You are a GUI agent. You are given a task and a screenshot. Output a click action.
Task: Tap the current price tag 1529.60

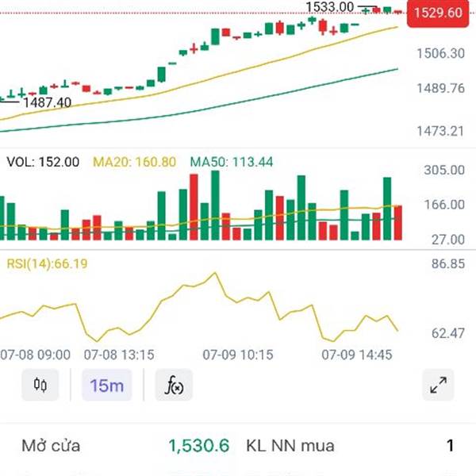click(x=438, y=13)
